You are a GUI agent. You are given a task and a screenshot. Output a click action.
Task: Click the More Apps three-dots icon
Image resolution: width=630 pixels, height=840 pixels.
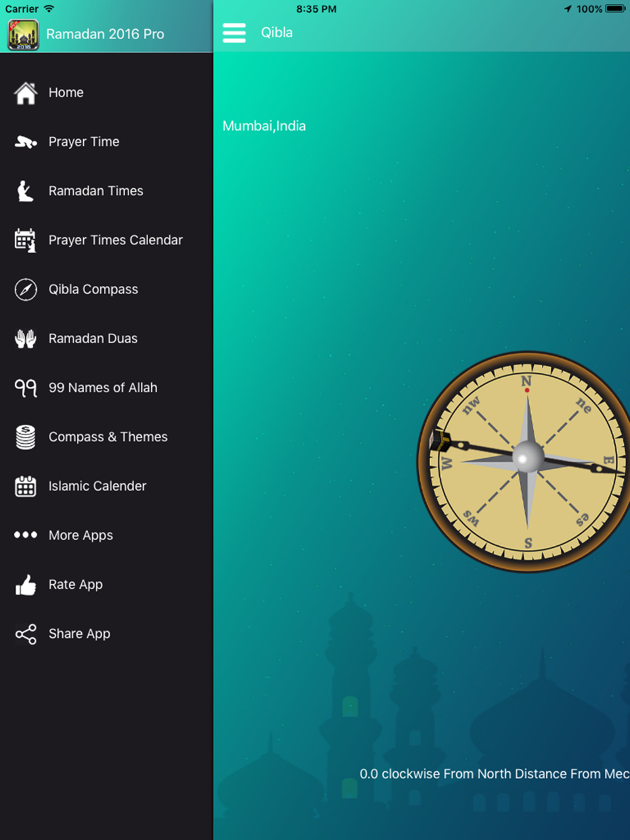(x=26, y=535)
